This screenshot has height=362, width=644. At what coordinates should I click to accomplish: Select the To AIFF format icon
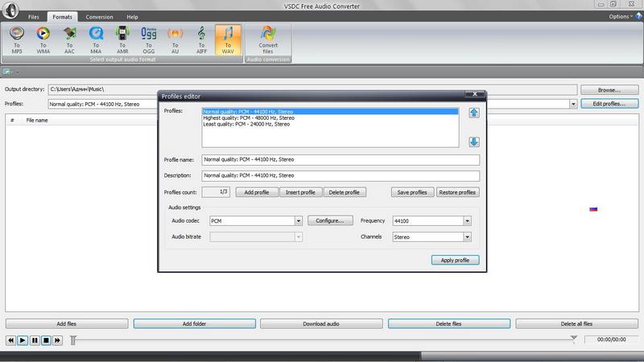point(201,39)
